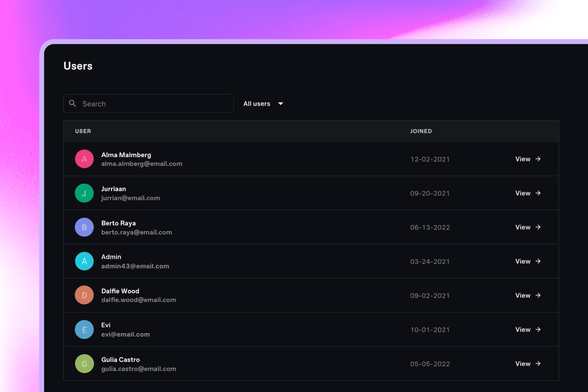
Task: Click the arrow icon in Jurriaan's row
Action: (538, 193)
